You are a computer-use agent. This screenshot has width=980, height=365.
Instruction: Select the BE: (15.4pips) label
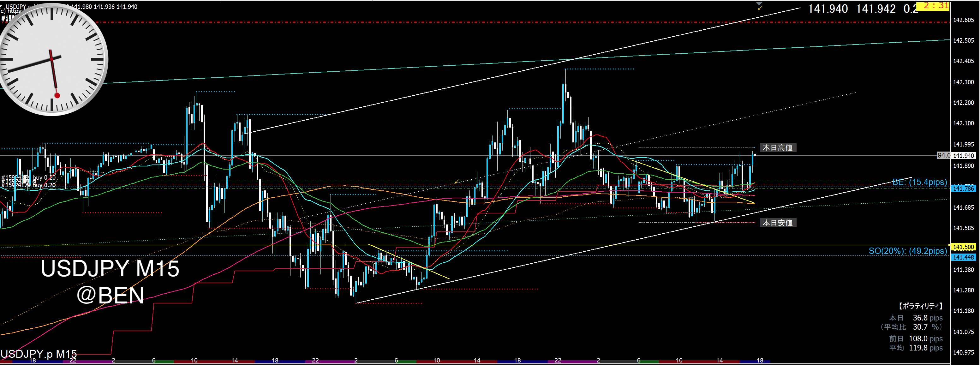[x=919, y=182]
